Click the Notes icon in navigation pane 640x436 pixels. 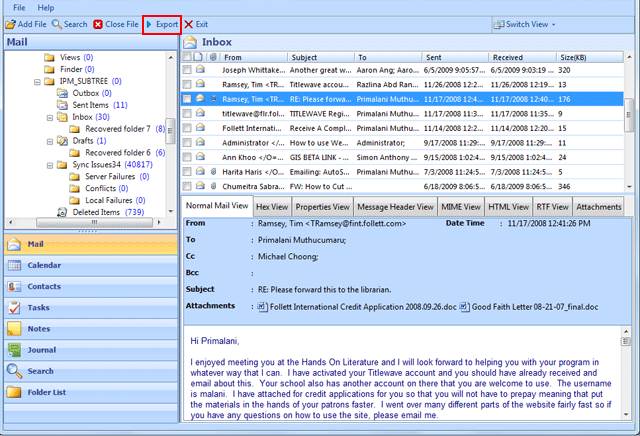(x=14, y=329)
